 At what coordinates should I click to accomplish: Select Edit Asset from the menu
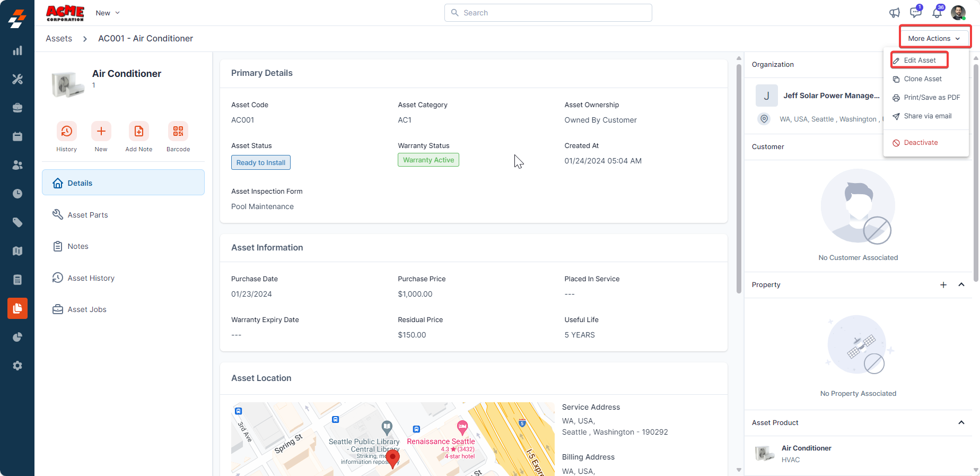pos(920,60)
